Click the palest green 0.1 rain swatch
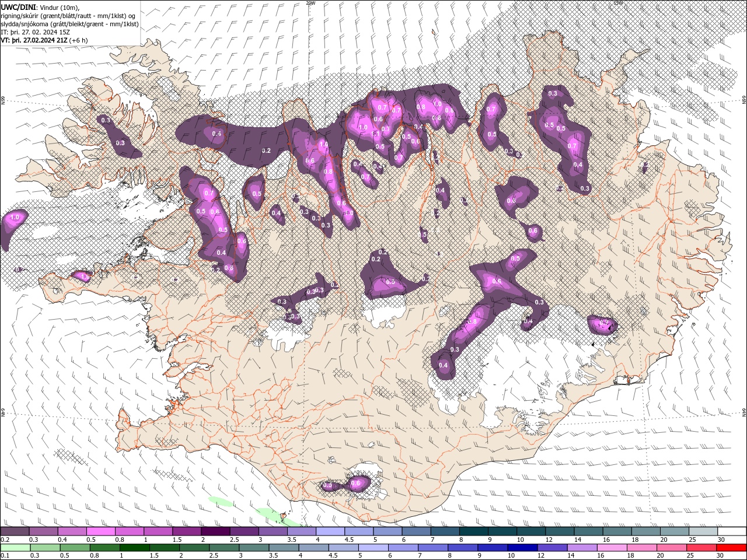Viewport: 747px width, 560px height. tap(15, 547)
